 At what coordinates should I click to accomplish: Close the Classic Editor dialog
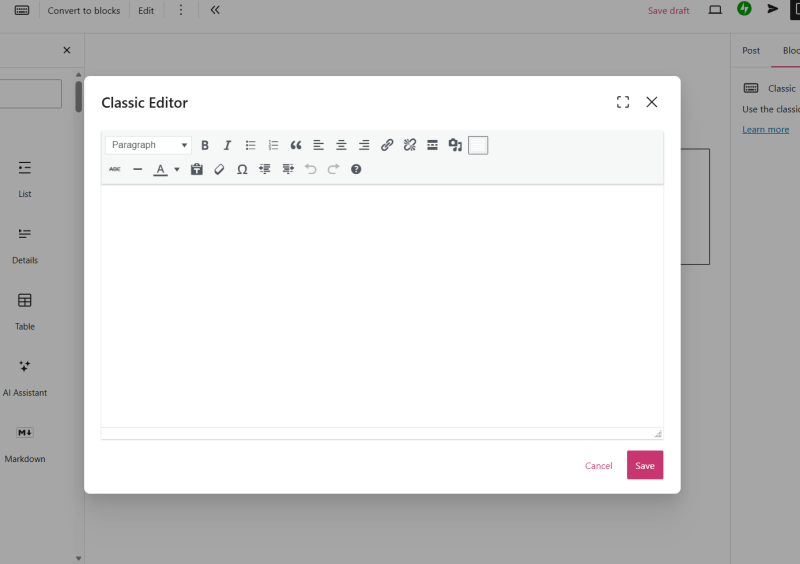point(652,102)
